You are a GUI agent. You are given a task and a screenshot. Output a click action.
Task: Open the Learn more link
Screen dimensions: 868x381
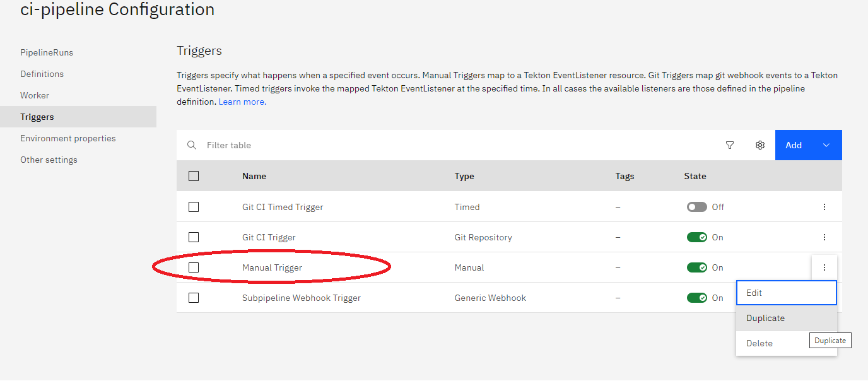click(242, 102)
